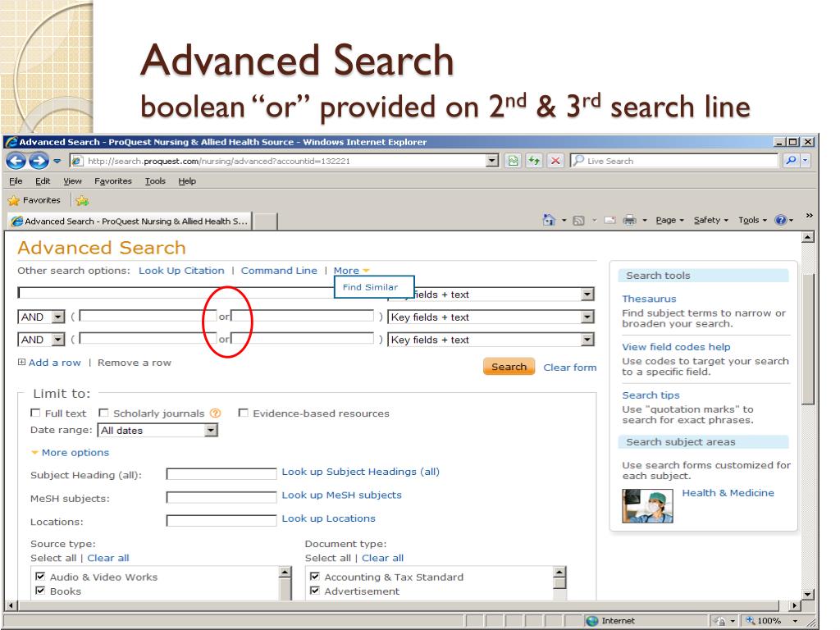Click the compatibility view icon beside address bar
The height and width of the screenshot is (630, 840).
(x=514, y=161)
